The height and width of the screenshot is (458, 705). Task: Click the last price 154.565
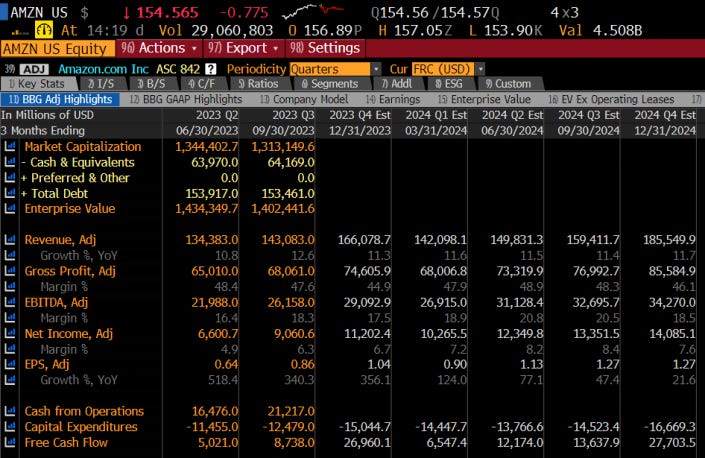pyautogui.click(x=167, y=13)
